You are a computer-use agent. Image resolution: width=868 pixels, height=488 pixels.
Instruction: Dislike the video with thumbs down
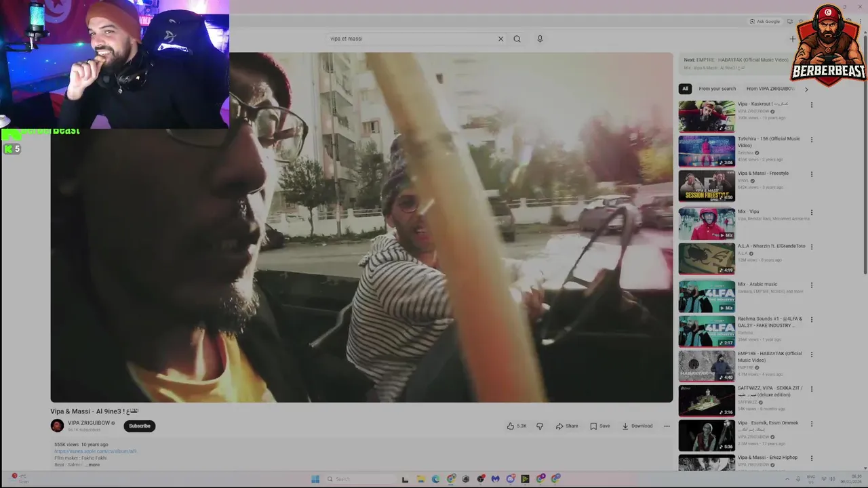tap(540, 426)
